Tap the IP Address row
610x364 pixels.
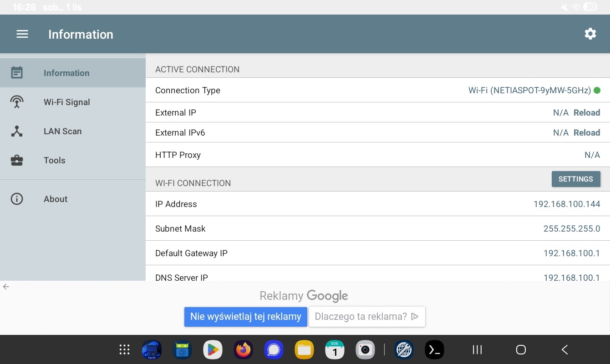coord(377,204)
